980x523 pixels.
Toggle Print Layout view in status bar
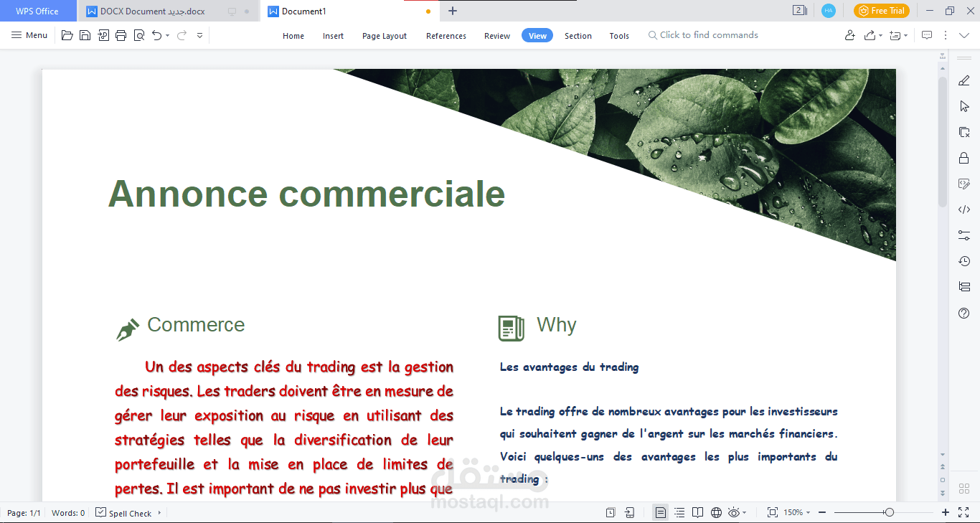tap(661, 512)
